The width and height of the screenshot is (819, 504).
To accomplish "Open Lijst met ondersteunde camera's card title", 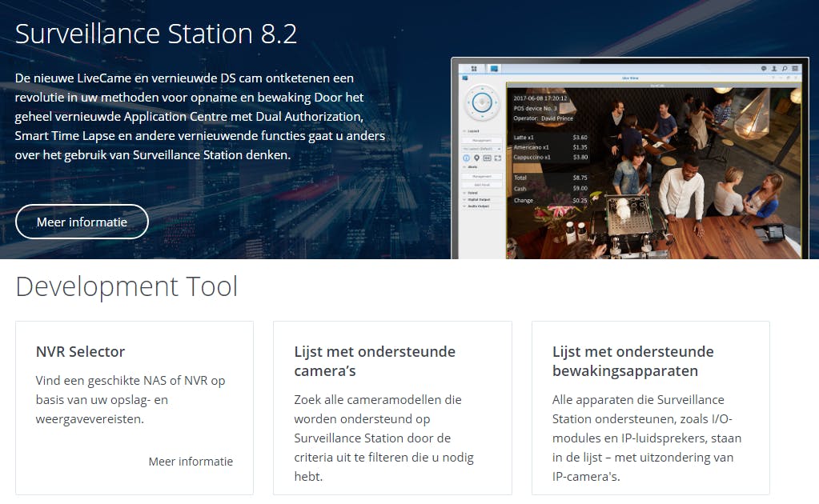I will pyautogui.click(x=375, y=361).
